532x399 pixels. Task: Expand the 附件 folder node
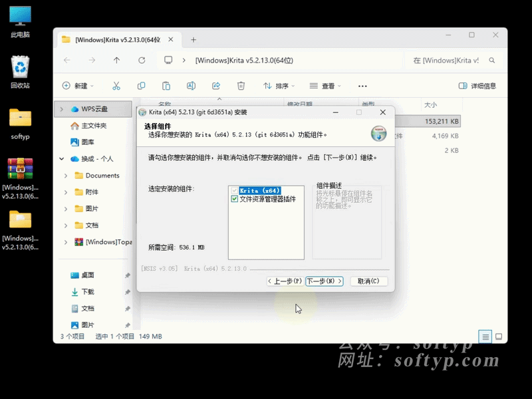click(x=66, y=192)
